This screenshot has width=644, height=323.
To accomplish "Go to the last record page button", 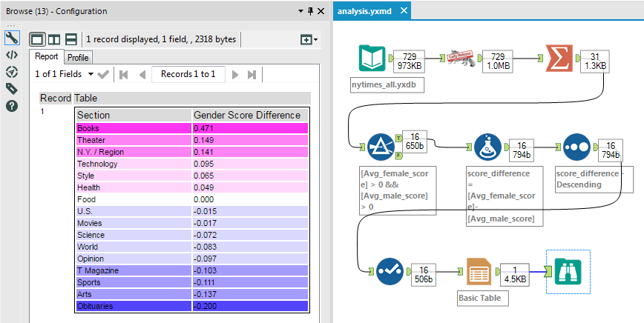I will pyautogui.click(x=253, y=74).
